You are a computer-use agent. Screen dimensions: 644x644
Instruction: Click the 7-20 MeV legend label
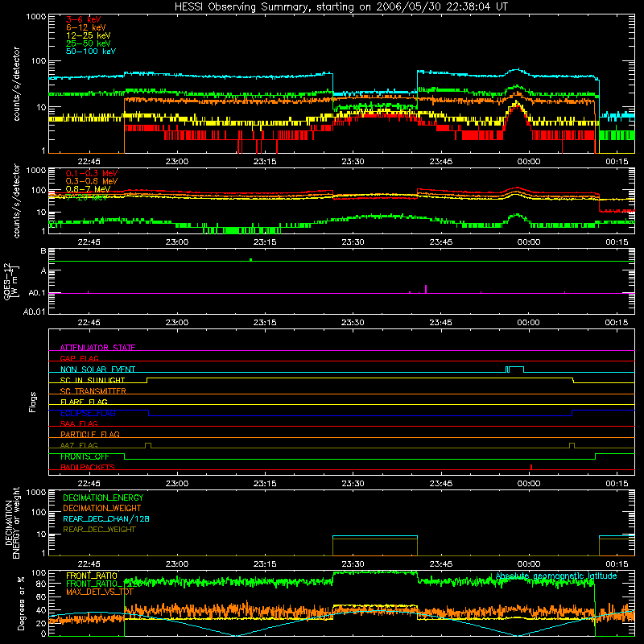tap(87, 197)
